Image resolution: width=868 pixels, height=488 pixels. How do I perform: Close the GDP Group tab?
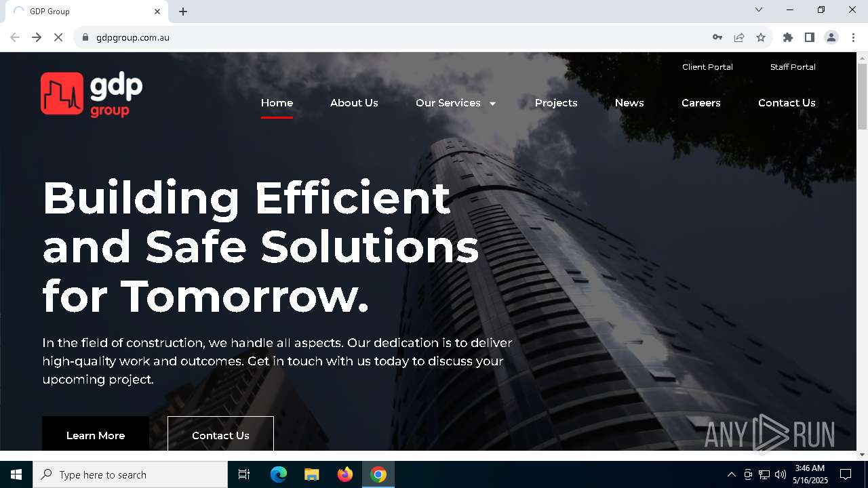point(157,12)
